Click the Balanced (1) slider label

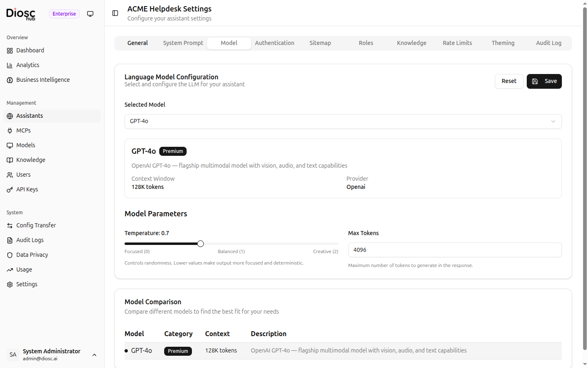click(x=232, y=252)
